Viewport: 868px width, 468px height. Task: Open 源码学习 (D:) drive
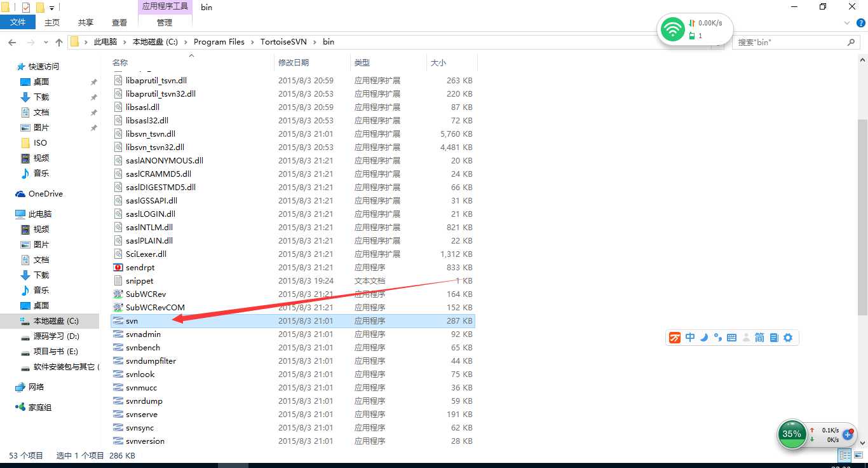tap(56, 336)
